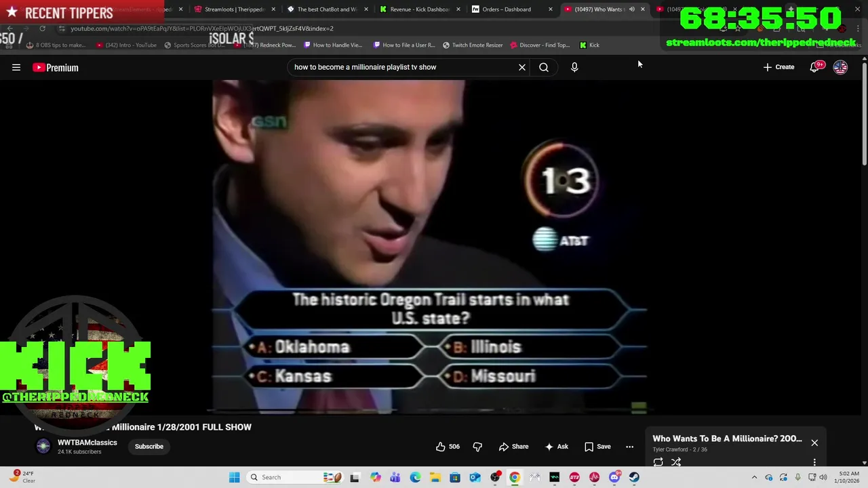Click the taskbar Search box

click(x=296, y=477)
